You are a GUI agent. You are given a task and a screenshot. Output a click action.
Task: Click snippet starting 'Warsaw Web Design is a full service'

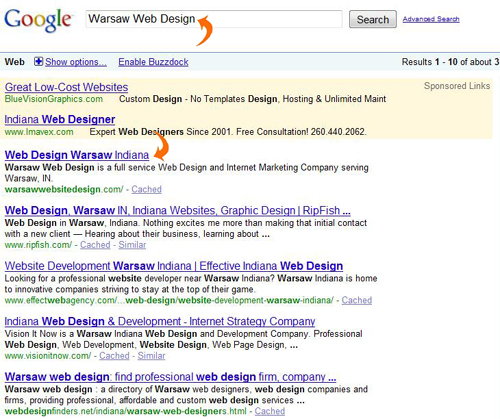pyautogui.click(x=187, y=173)
